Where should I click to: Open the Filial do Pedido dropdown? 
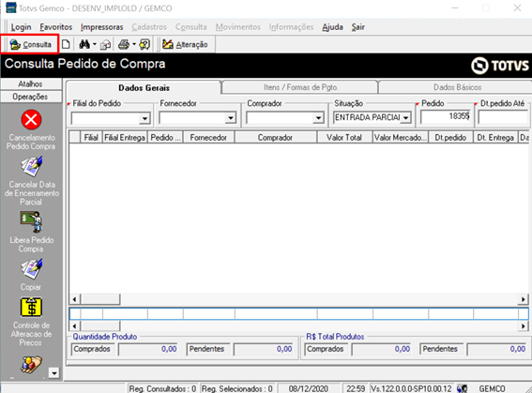[x=144, y=118]
